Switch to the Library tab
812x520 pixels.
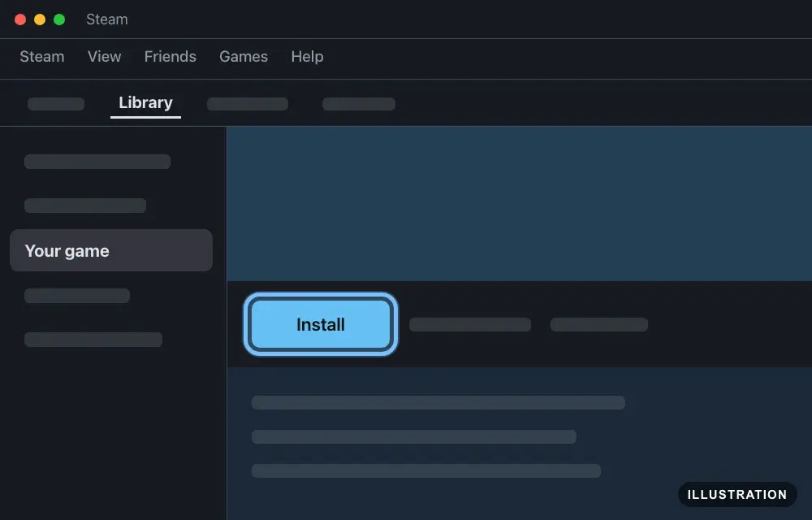pos(145,102)
